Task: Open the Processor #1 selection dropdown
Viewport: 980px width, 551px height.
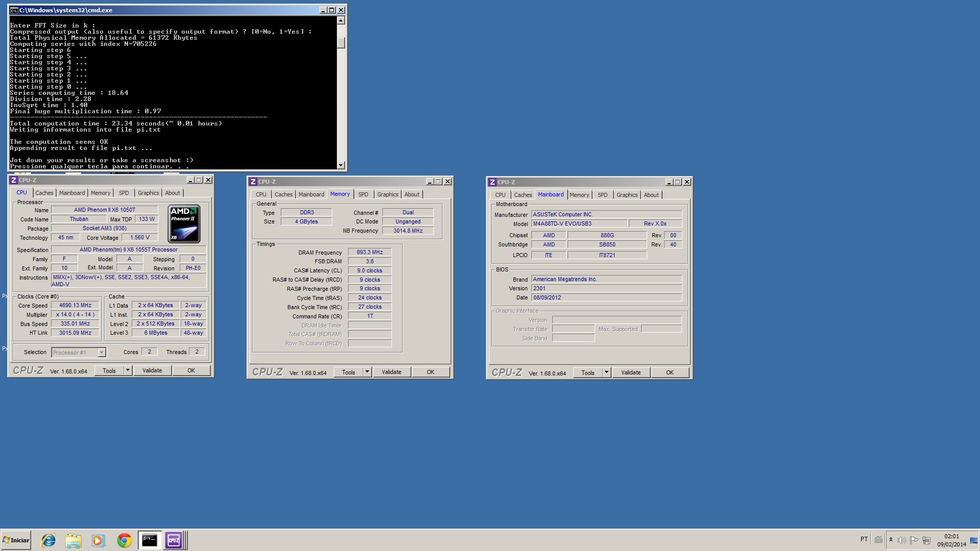Action: 79,353
